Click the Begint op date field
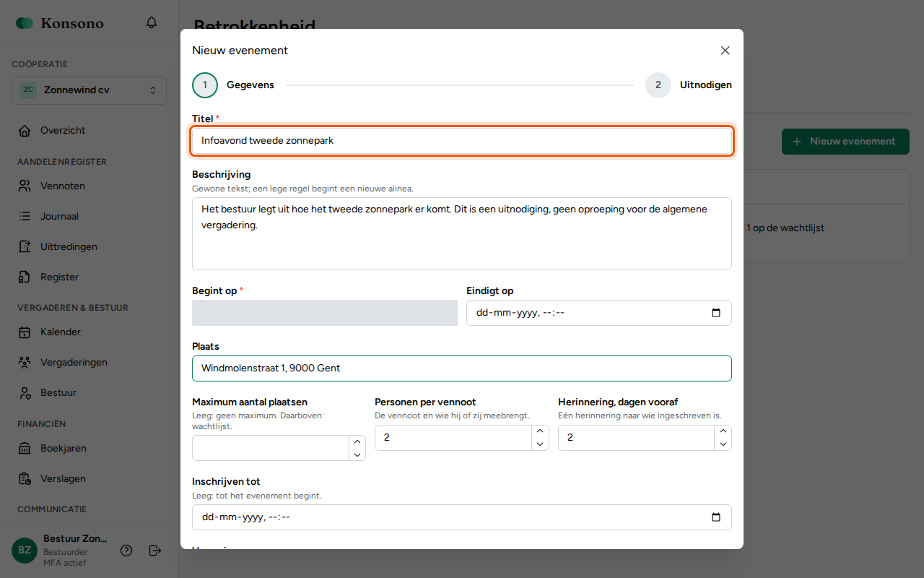This screenshot has height=578, width=924. 325,313
